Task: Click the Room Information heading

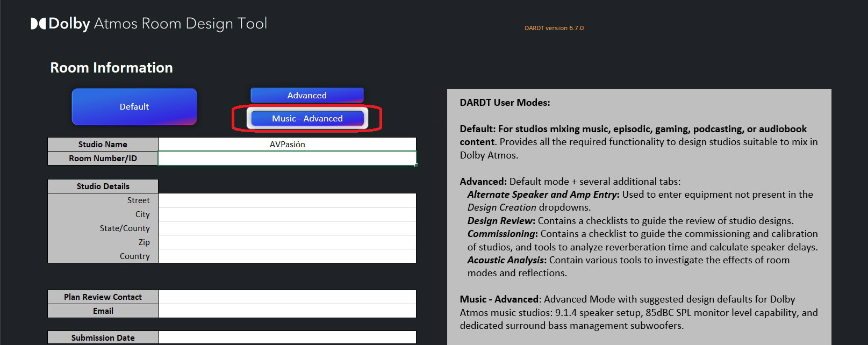Action: click(x=111, y=68)
